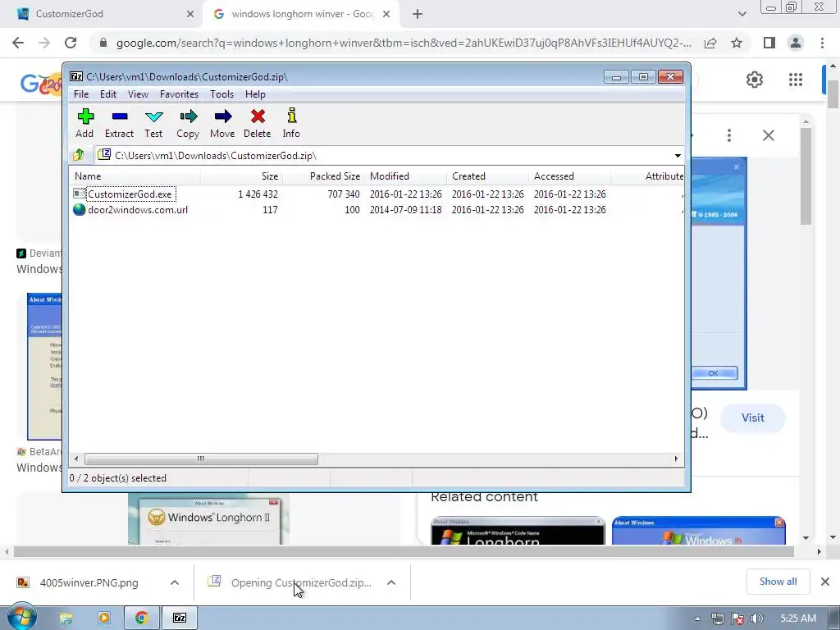840x630 pixels.
Task: Click the Chrome address bar URL
Action: [404, 43]
